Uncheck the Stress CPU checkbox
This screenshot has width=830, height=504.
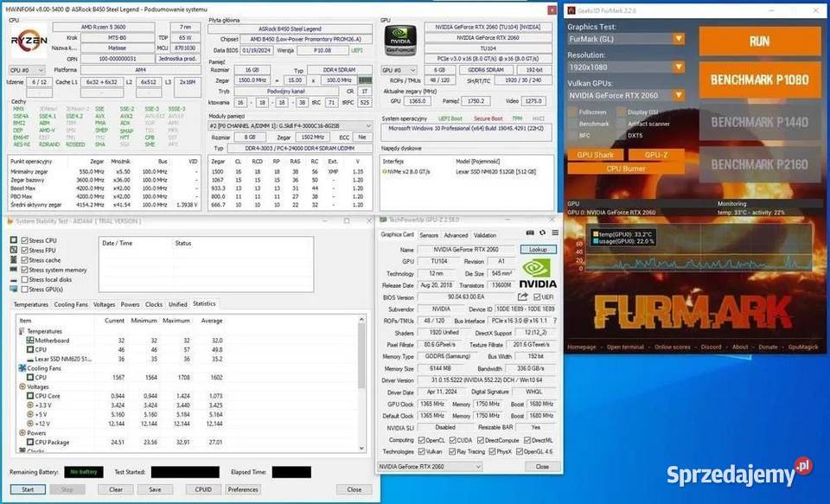click(x=24, y=240)
